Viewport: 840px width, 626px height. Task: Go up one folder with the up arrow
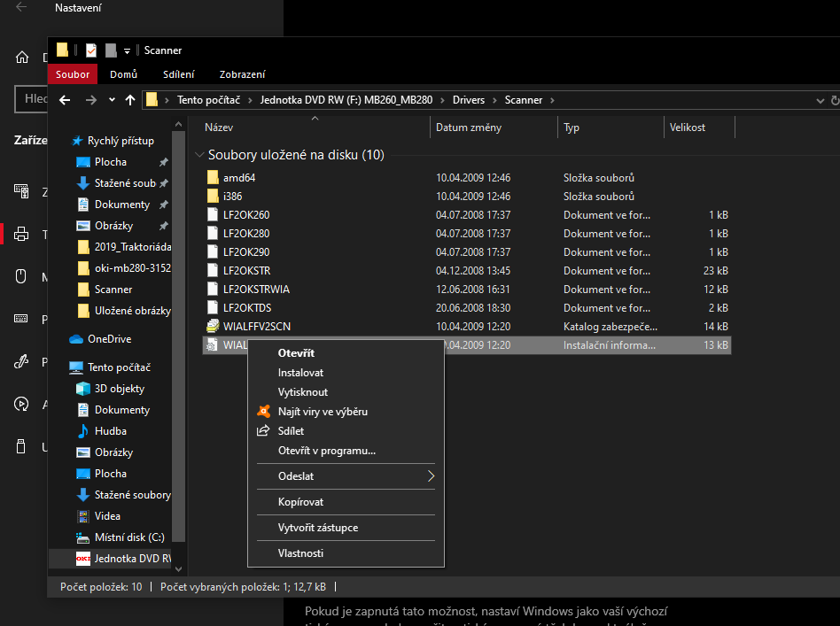(130, 100)
